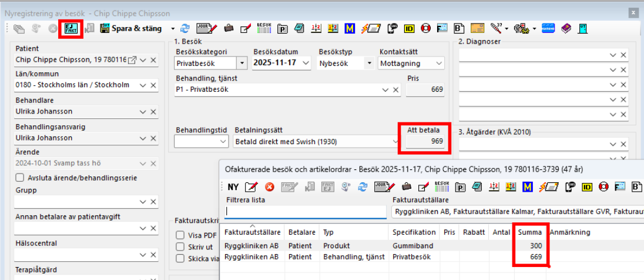Sort list by Summa column header
644x280 pixels.
(x=529, y=232)
